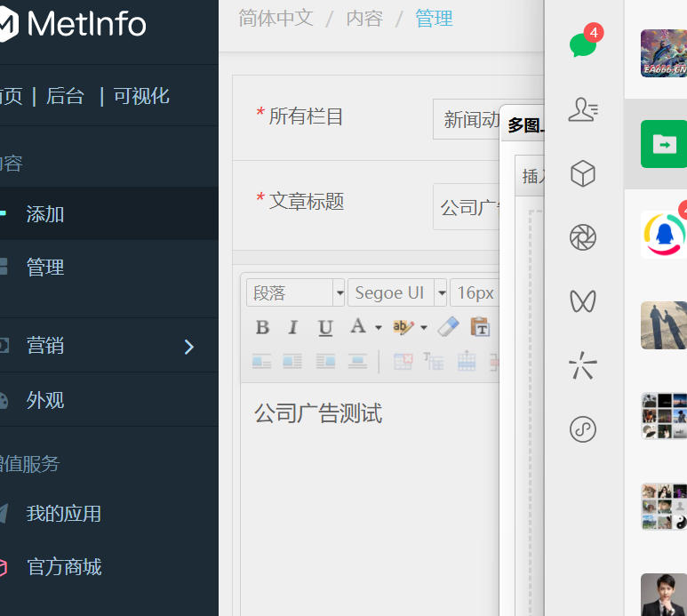
Task: Open the WeChat Moments shutter icon
Action: (x=583, y=237)
